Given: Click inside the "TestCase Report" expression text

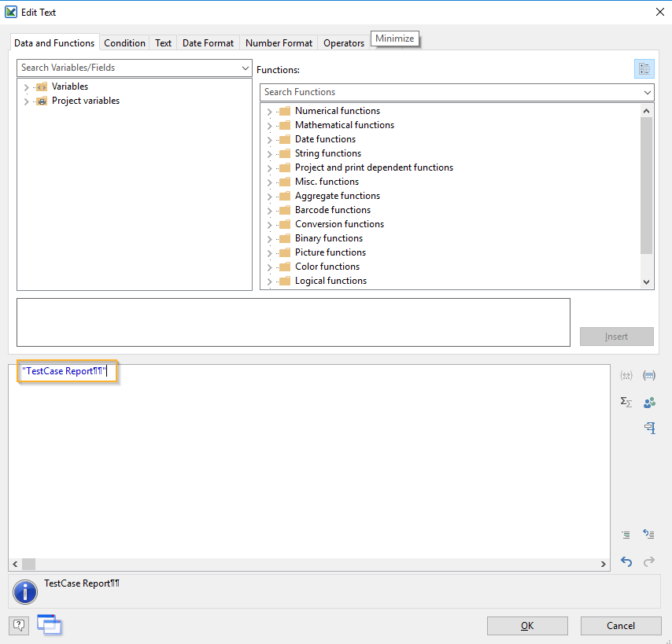Looking at the screenshot, I should coord(65,371).
